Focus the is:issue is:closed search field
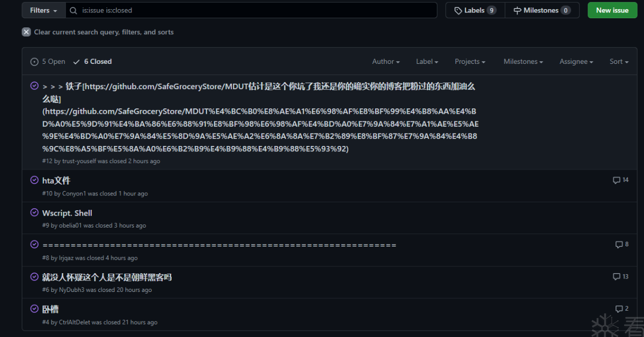 252,10
